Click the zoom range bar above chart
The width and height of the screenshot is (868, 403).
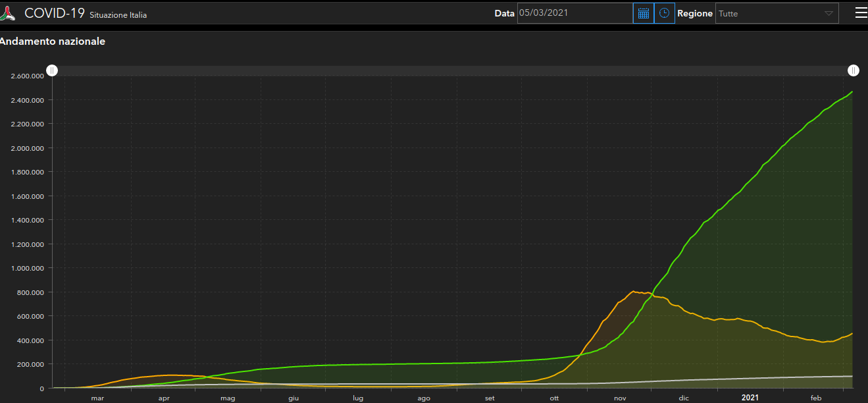[x=453, y=70]
